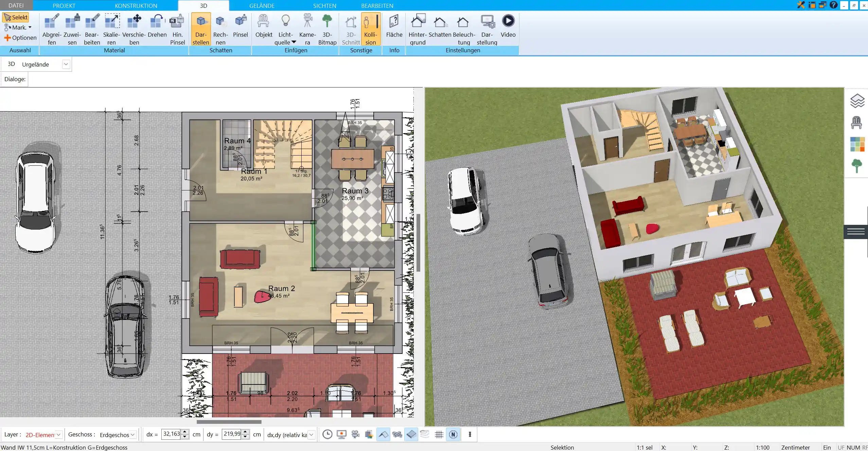This screenshot has width=868, height=451.
Task: Click the clock icon in bottom toolbar
Action: tap(327, 434)
